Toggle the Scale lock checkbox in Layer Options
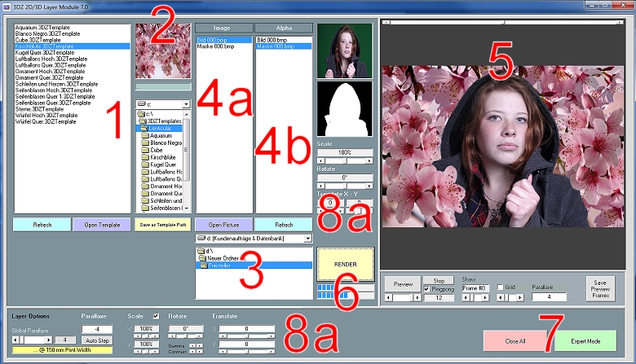 click(x=156, y=316)
